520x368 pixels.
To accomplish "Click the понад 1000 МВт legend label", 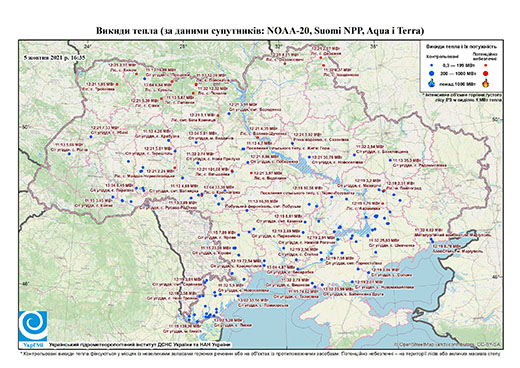I will click(x=458, y=84).
